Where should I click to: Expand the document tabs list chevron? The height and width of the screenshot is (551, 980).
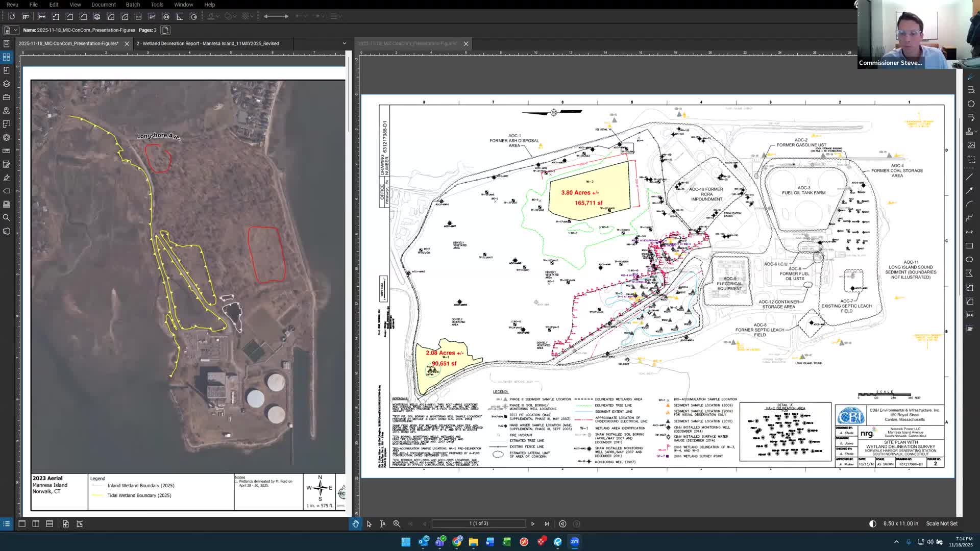click(344, 43)
